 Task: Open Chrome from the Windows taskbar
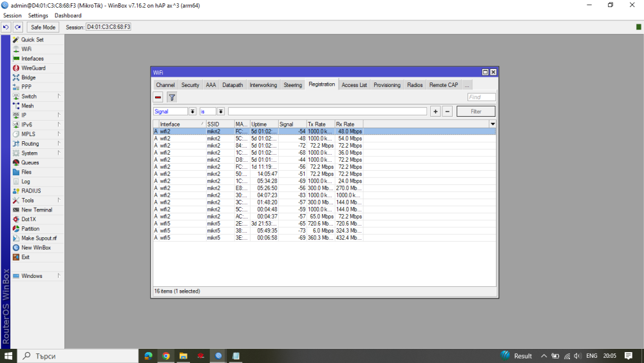[x=166, y=356]
